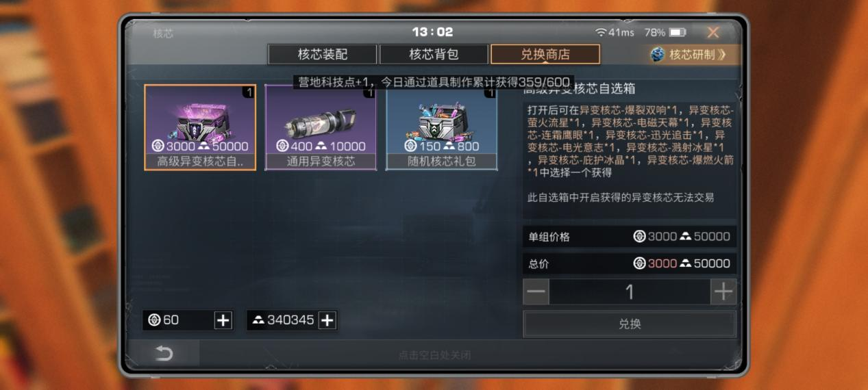Close the panel with orange X
This screenshot has height=390, width=868.
[x=713, y=32]
